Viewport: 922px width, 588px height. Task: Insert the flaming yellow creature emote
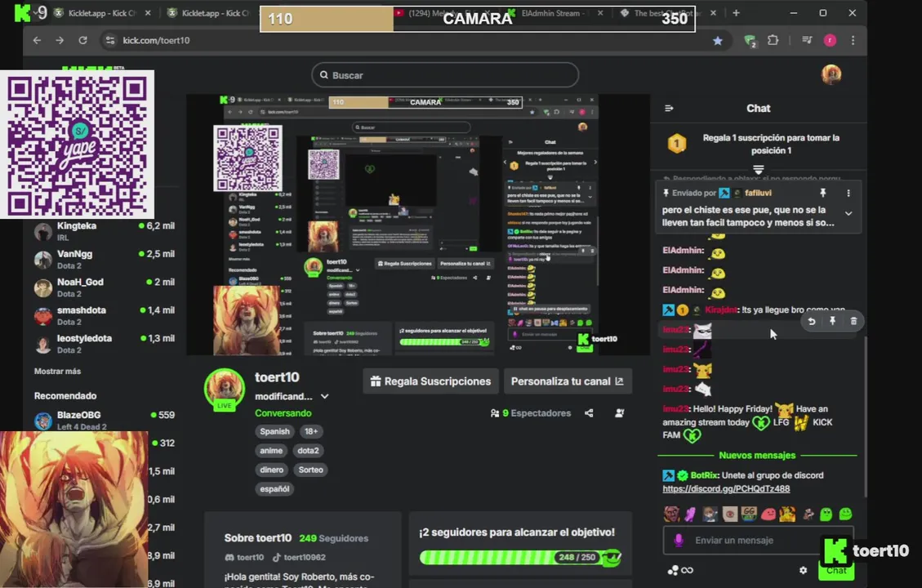tap(787, 514)
